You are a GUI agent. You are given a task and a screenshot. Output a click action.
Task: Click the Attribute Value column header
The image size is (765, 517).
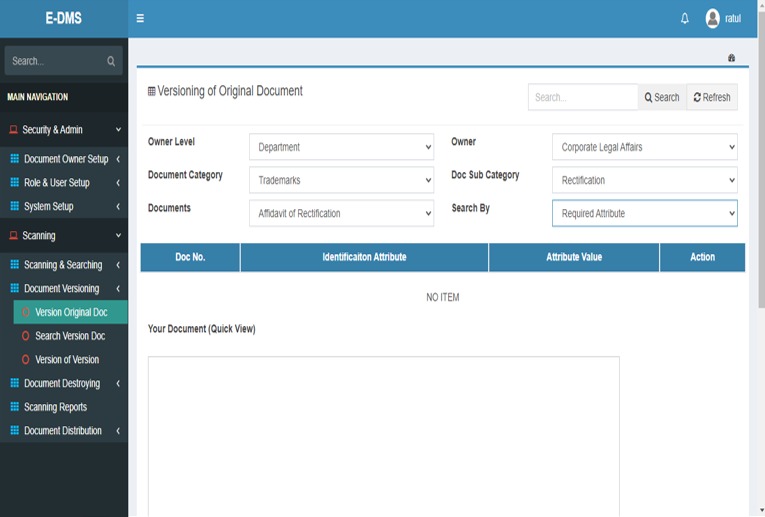click(574, 257)
